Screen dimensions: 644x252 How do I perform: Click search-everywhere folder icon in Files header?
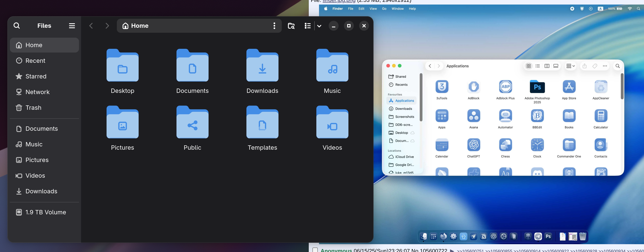coord(291,26)
